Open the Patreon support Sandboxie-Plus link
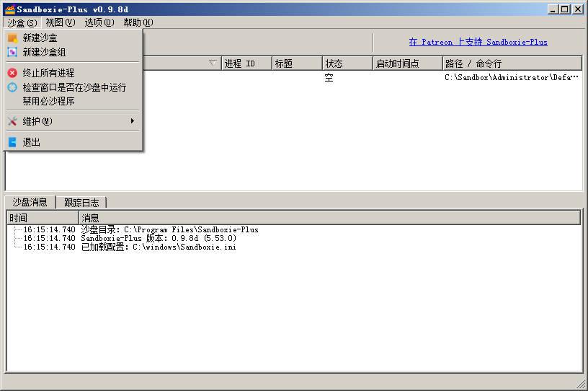This screenshot has width=588, height=391. (x=478, y=43)
